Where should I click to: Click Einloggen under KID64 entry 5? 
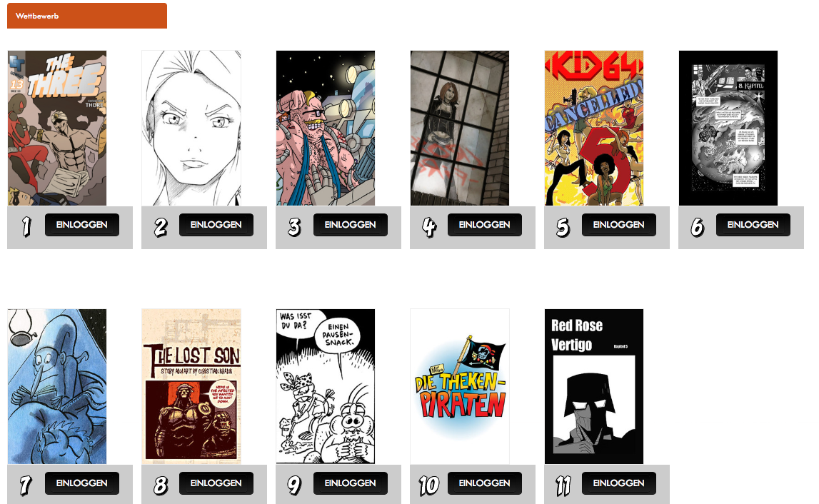pos(619,225)
